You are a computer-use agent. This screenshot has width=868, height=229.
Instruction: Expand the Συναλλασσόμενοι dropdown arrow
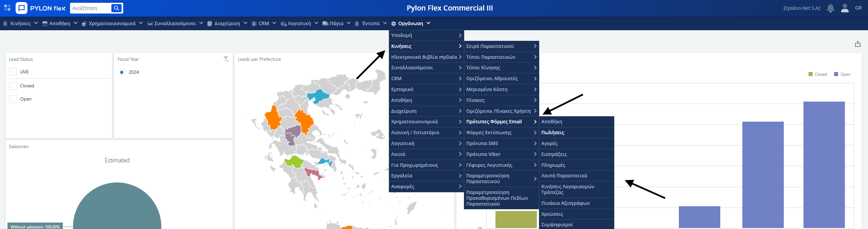(x=201, y=23)
